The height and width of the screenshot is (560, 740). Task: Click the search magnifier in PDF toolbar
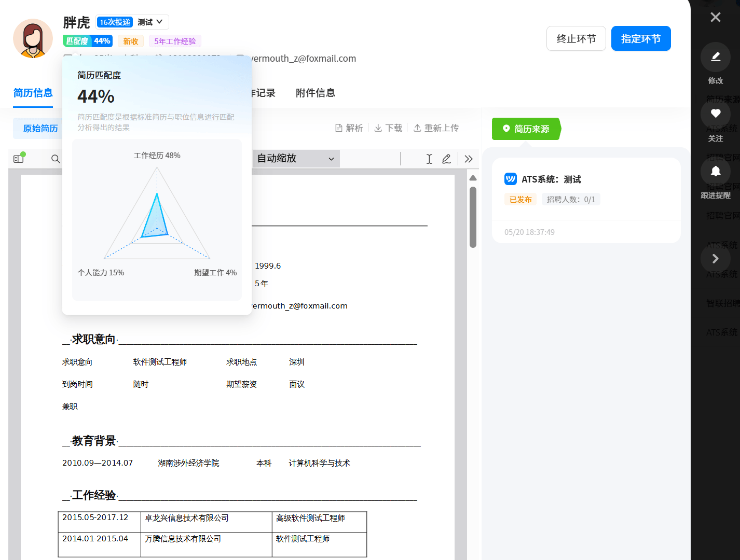pos(56,159)
